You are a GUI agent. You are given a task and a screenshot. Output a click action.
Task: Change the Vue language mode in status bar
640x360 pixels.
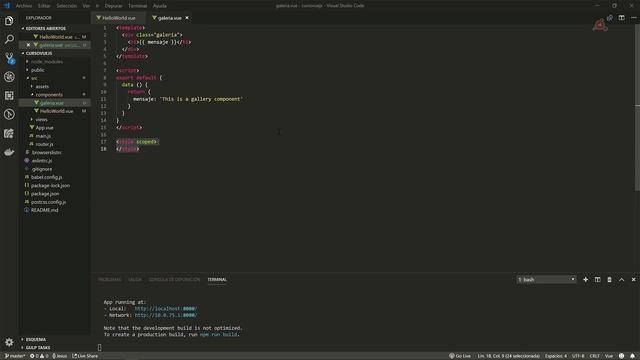(609, 356)
